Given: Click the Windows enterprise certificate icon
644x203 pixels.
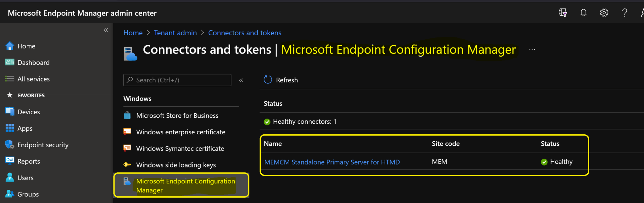Looking at the screenshot, I should coord(127,132).
